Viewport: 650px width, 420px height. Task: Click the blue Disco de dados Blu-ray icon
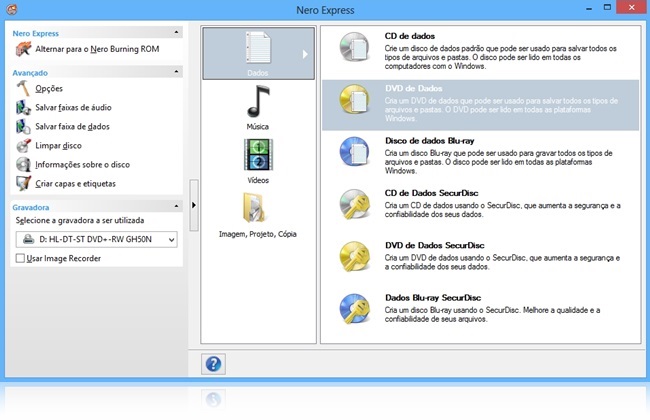(x=354, y=152)
